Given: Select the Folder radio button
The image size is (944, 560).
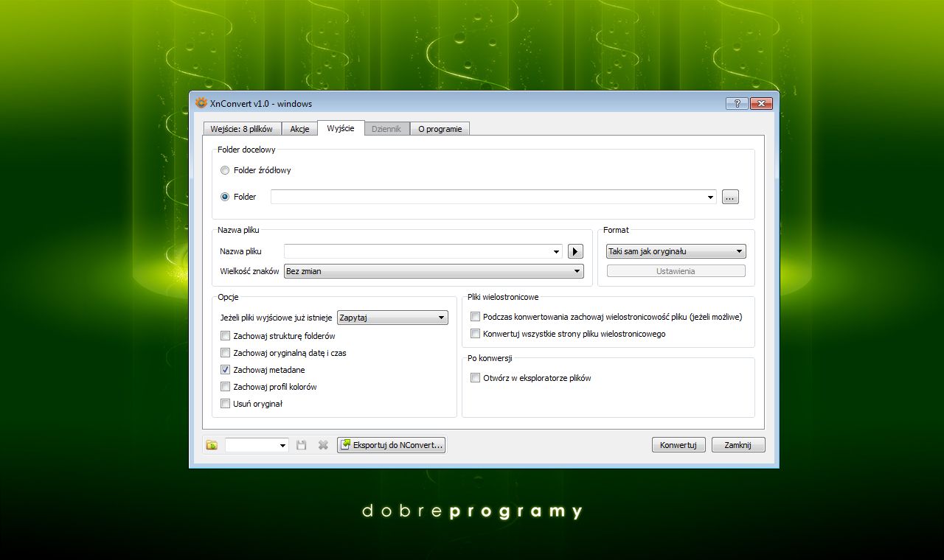Looking at the screenshot, I should [x=225, y=197].
